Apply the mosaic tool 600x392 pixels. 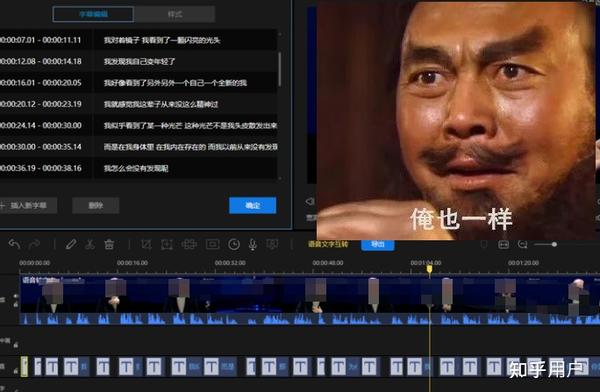click(189, 244)
